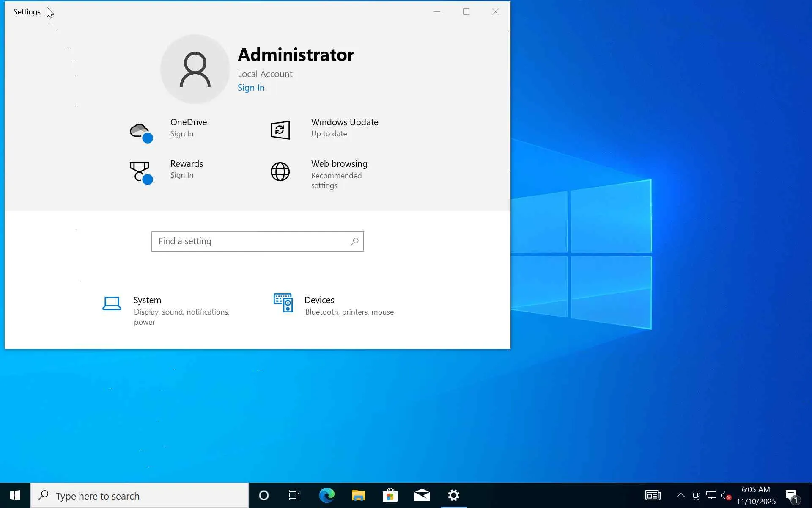Click the Web browsing globe icon
812x508 pixels.
click(x=280, y=172)
